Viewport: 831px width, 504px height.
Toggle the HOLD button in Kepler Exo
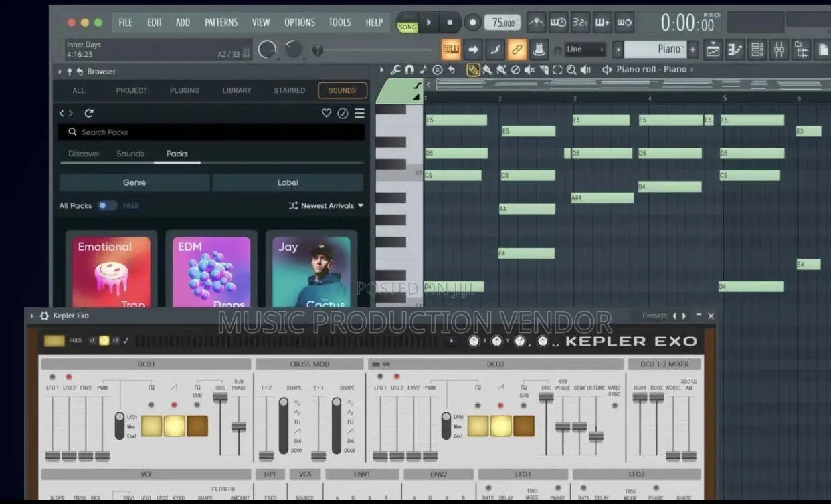(54, 340)
